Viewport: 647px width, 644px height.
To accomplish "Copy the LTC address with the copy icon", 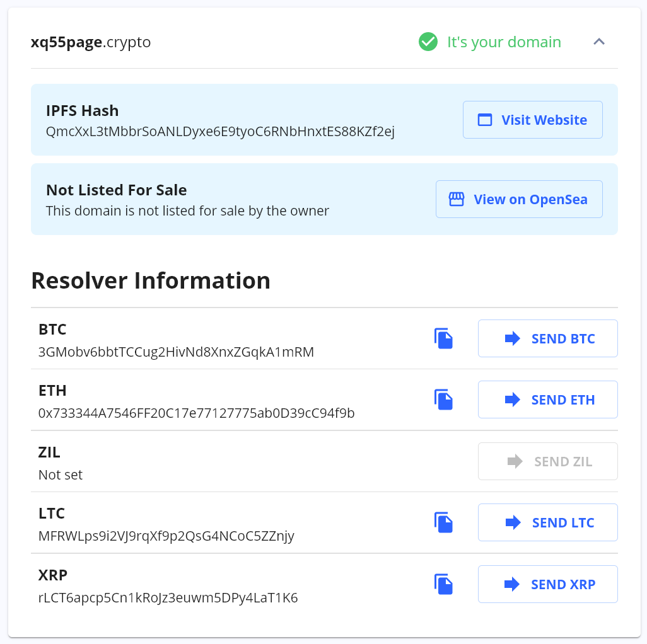I will coord(444,522).
